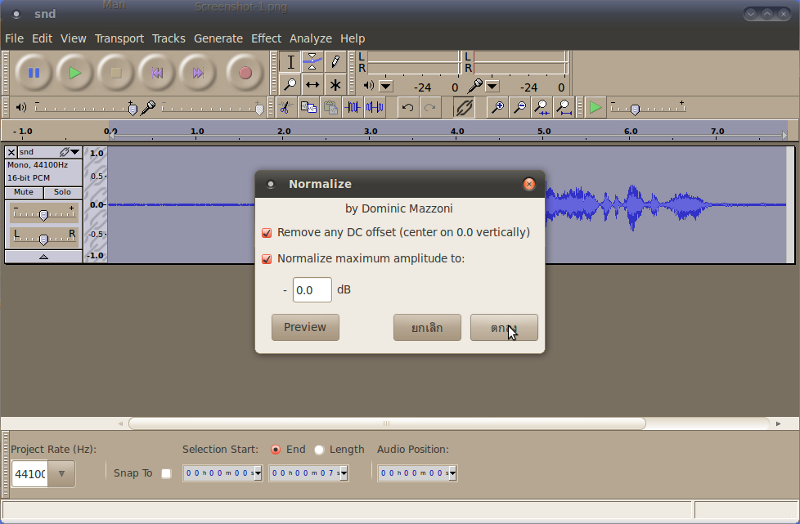
Task: Toggle the Remove any DC offset checkbox
Action: (266, 233)
